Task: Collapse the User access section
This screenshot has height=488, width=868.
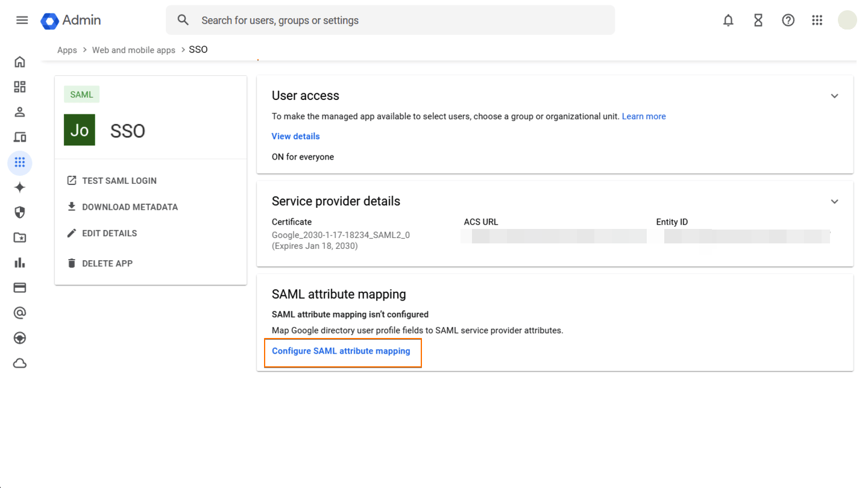Action: coord(835,95)
